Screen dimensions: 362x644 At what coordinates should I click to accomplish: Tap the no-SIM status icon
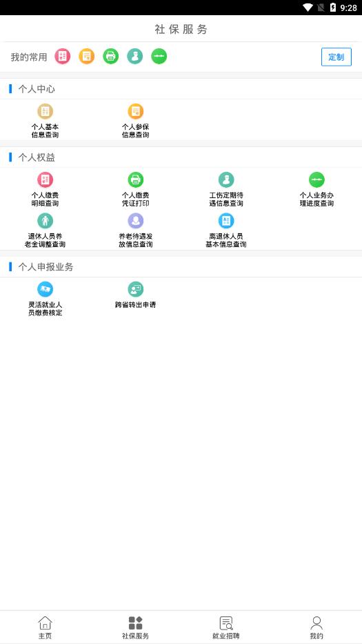[x=321, y=8]
